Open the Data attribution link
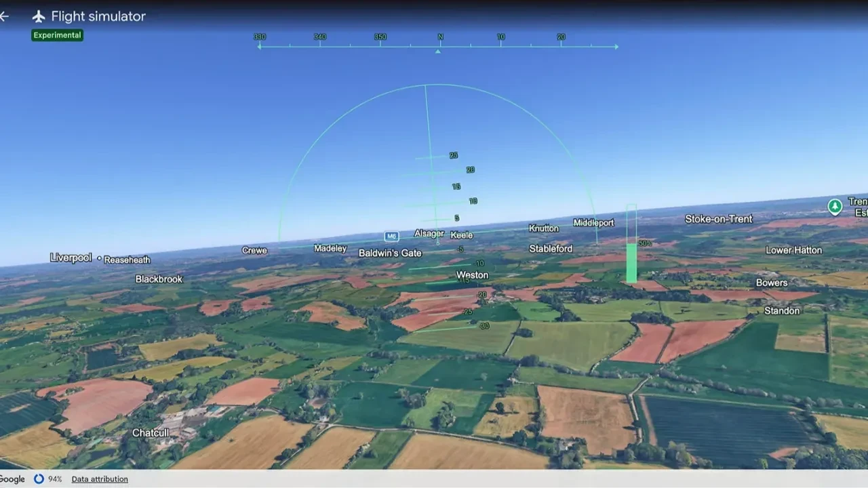The height and width of the screenshot is (488, 868). [100, 479]
